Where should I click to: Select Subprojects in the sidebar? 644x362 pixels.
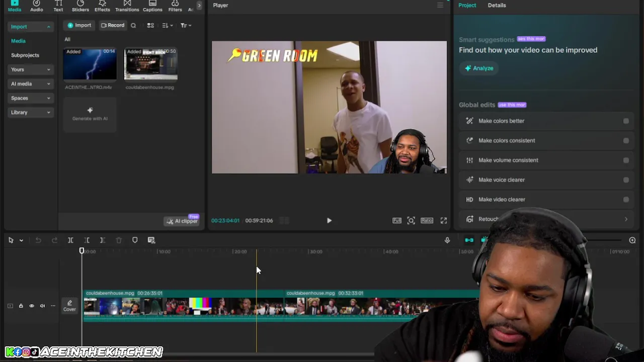[25, 55]
